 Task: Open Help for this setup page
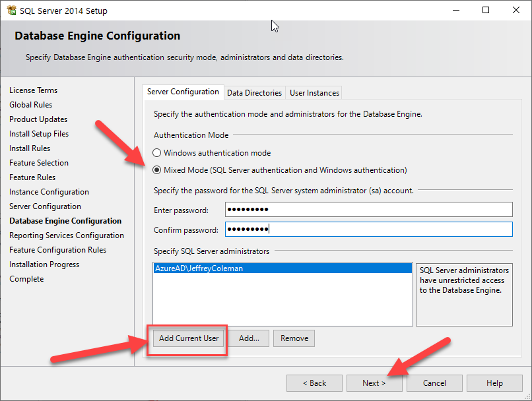click(494, 383)
